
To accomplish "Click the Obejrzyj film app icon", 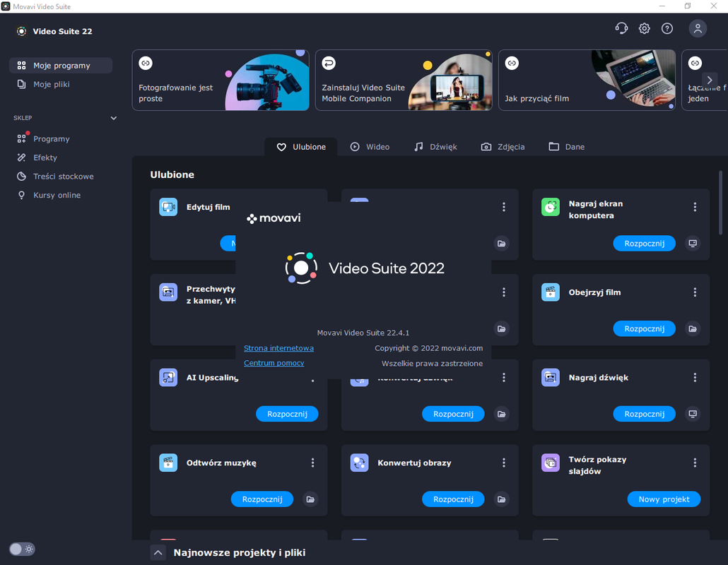I will coord(550,292).
